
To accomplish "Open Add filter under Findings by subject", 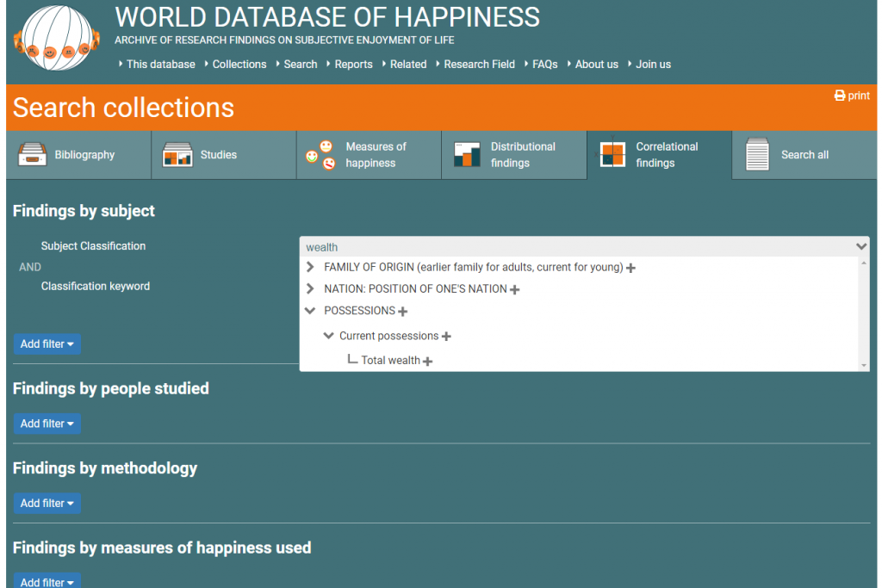I will (47, 344).
